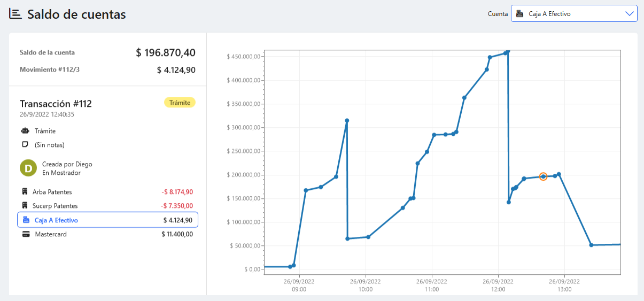Click the note icon beside (Sin notas)

coord(25,145)
